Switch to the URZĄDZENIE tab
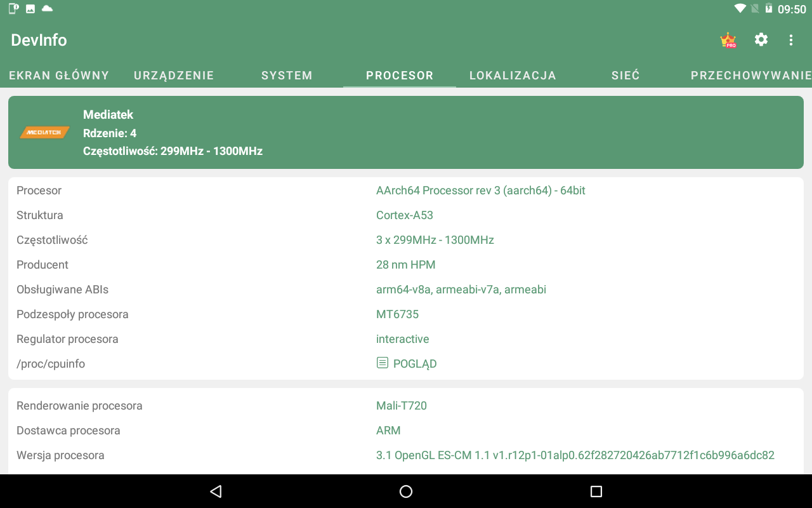This screenshot has width=812, height=508. click(x=174, y=75)
